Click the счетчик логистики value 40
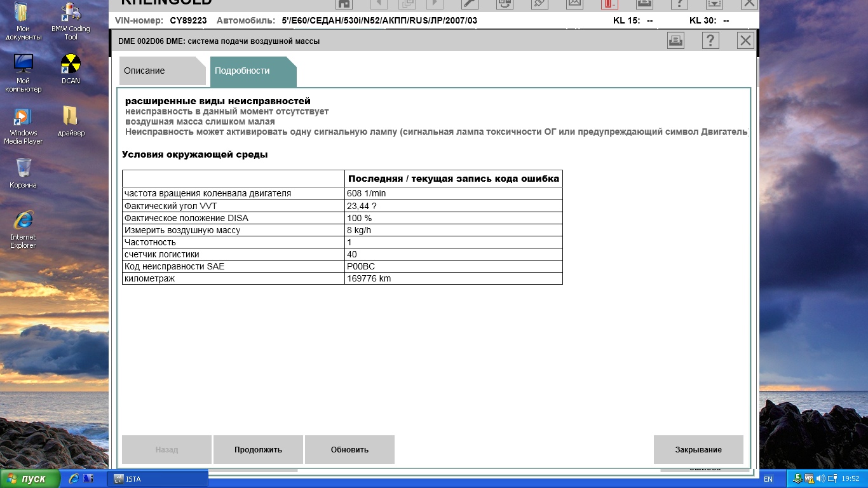 point(454,254)
